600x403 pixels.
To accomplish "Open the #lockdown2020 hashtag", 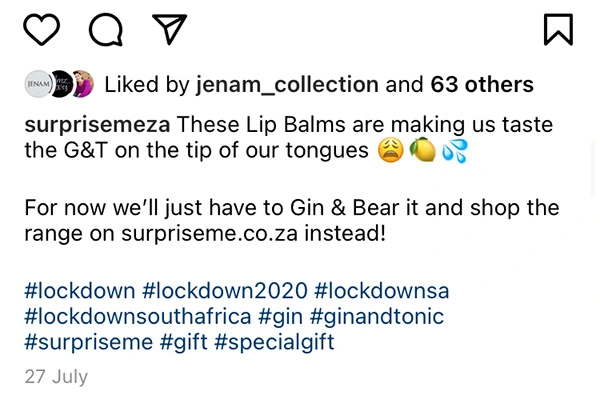I will (224, 291).
